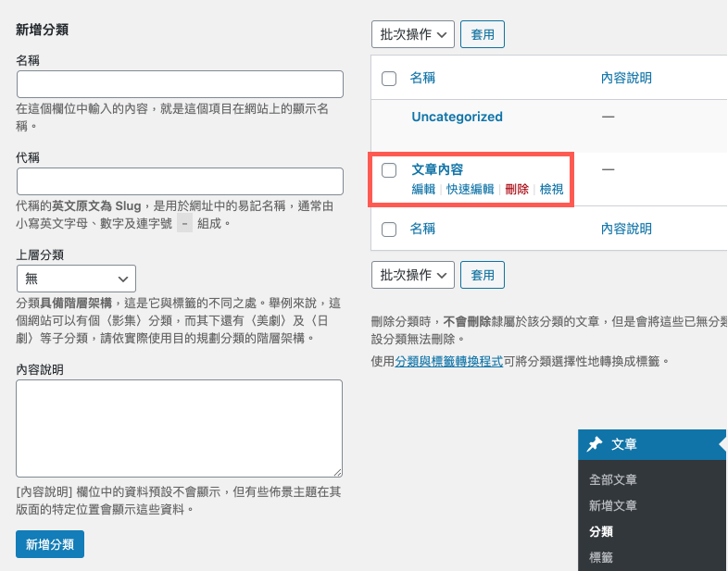The width and height of the screenshot is (728, 571).
Task: Sort by 名稱 column in table footer
Action: pos(422,229)
